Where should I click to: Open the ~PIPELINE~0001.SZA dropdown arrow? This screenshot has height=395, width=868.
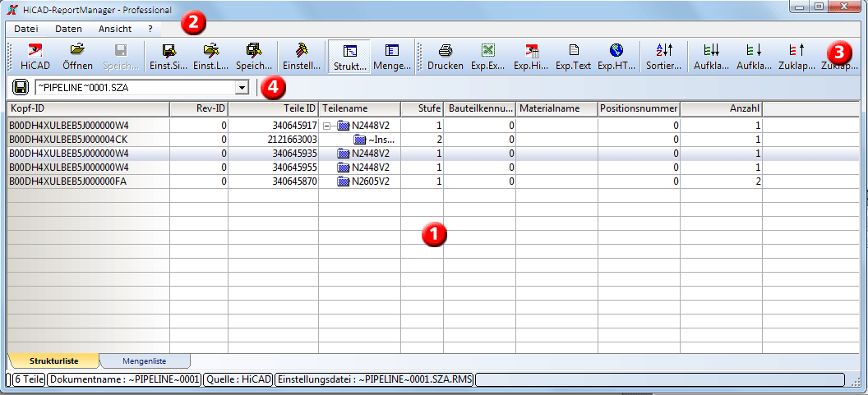pos(242,87)
